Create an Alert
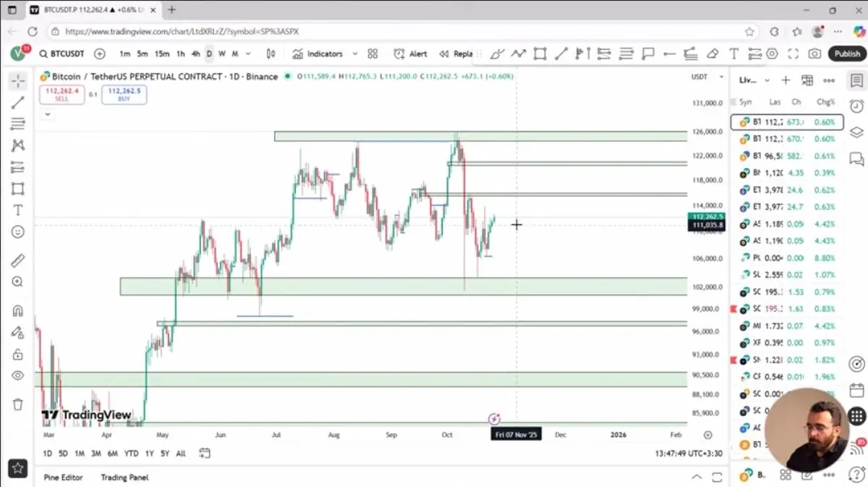The image size is (868, 487). [x=410, y=54]
